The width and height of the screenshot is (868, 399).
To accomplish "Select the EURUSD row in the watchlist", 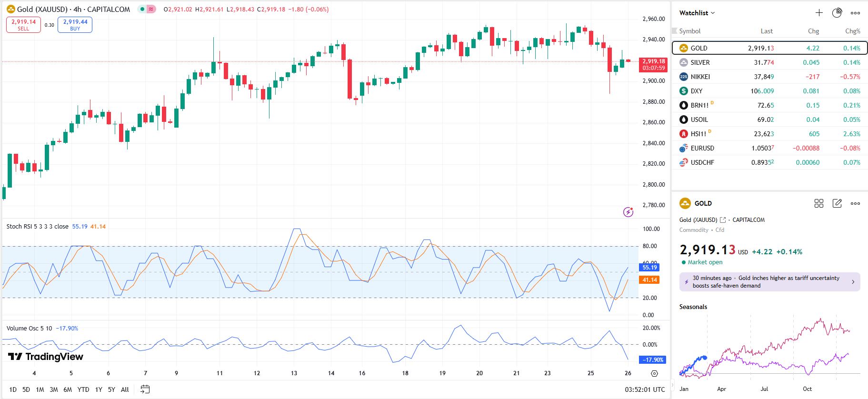I will pos(702,148).
